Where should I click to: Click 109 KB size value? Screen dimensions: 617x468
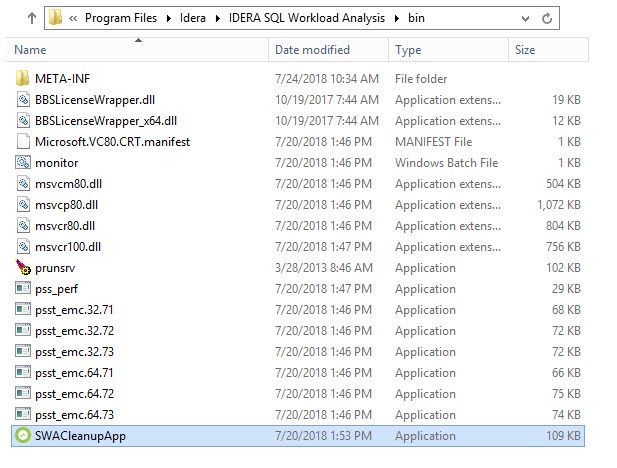(563, 436)
